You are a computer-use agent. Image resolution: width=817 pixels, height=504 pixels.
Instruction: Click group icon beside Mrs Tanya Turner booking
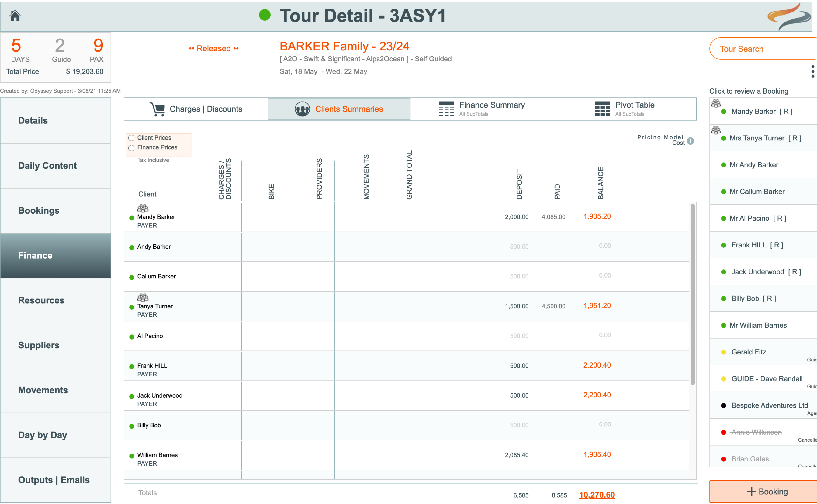click(716, 130)
